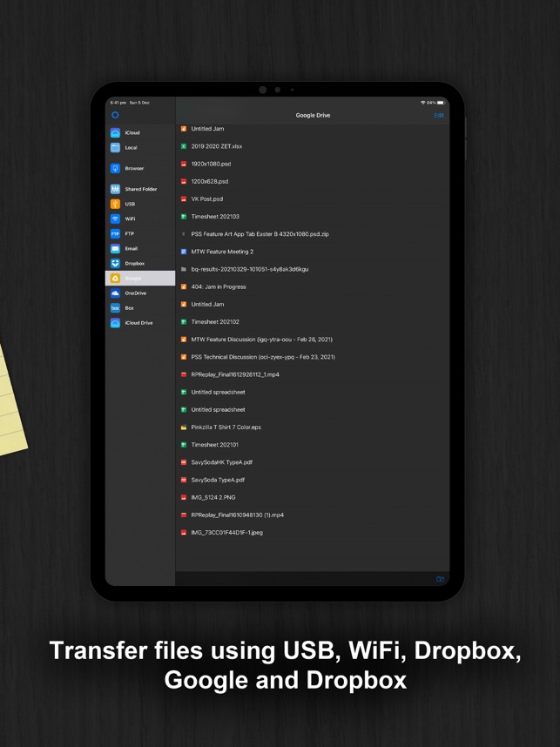Choose the Email sidebar entry
Viewport: 560px width, 747px height.
(x=131, y=248)
